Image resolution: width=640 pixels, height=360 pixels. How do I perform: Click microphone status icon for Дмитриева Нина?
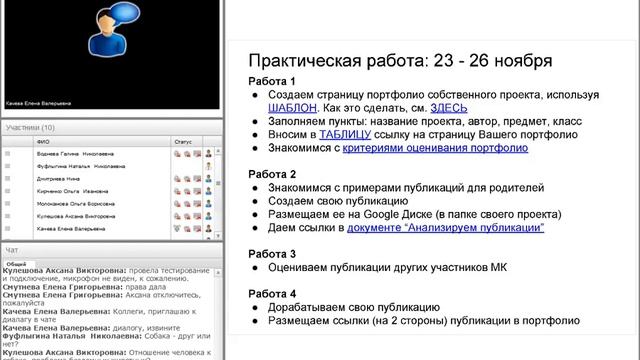point(178,179)
